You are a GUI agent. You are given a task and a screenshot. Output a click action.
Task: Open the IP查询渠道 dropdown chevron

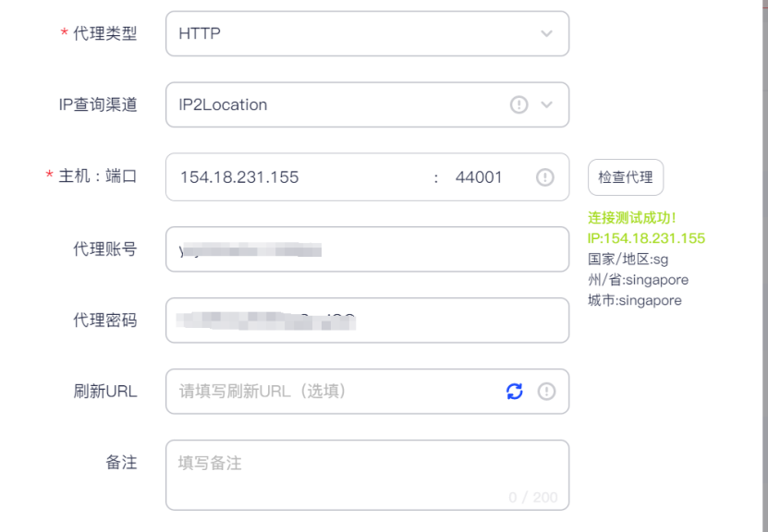(x=546, y=105)
